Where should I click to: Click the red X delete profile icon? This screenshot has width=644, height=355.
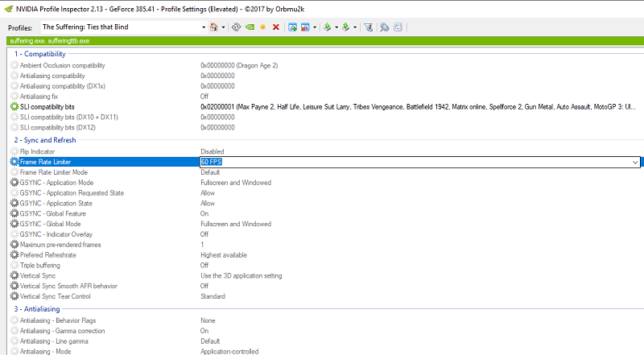276,27
